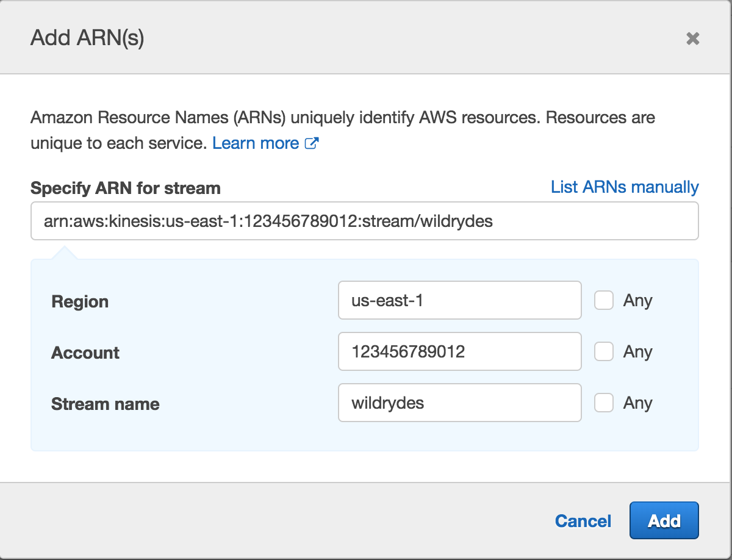This screenshot has width=732, height=560.
Task: Select the Account number input box
Action: (459, 351)
